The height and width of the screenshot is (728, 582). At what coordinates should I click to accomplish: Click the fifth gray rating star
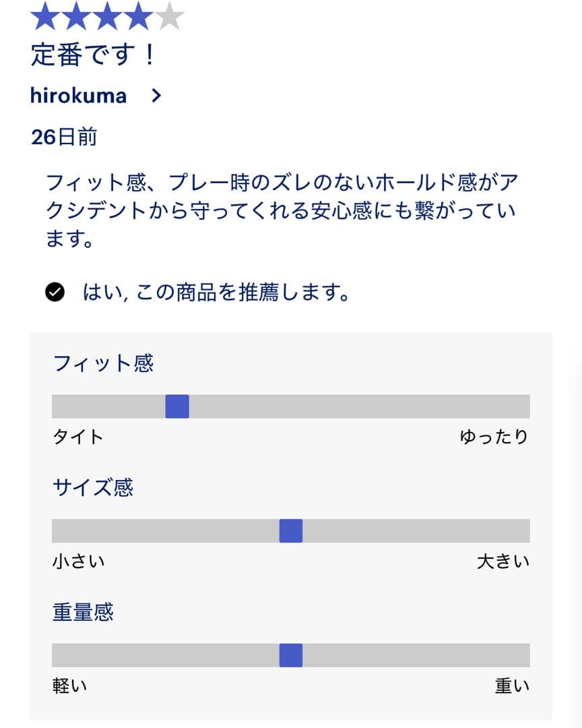[170, 17]
